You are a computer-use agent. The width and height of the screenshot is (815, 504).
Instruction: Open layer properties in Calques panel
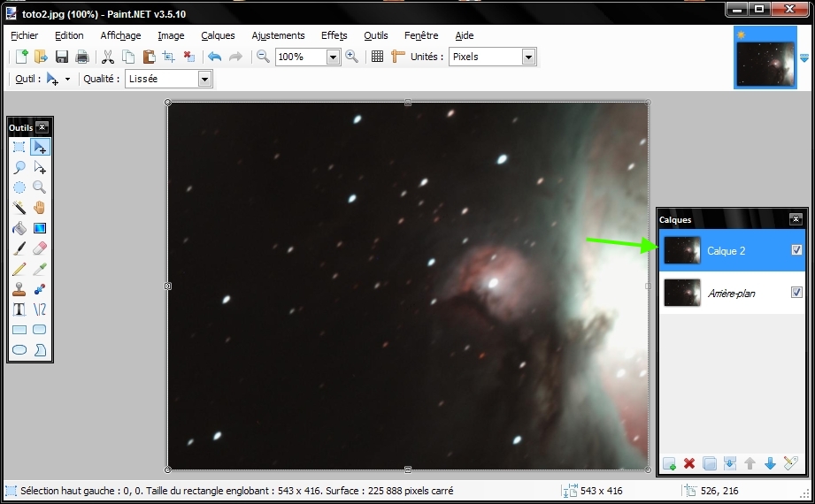click(x=790, y=463)
